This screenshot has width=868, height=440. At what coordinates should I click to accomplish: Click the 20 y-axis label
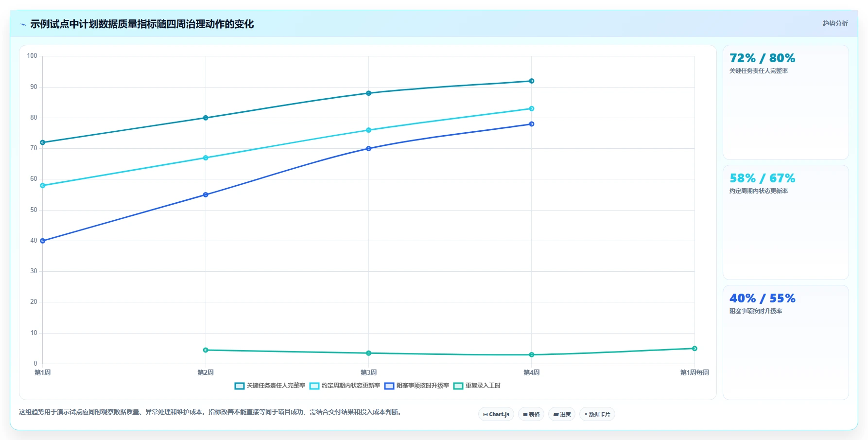34,302
